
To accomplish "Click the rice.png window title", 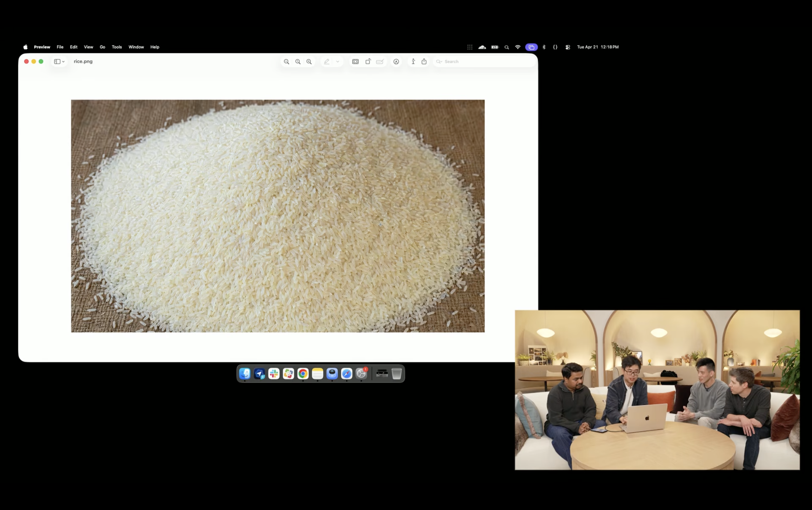I will (83, 61).
